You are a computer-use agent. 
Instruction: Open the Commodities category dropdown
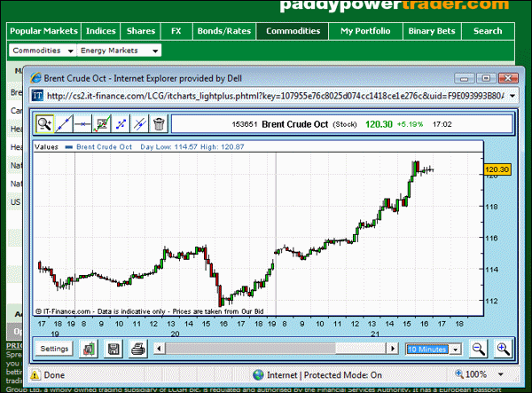[43, 51]
